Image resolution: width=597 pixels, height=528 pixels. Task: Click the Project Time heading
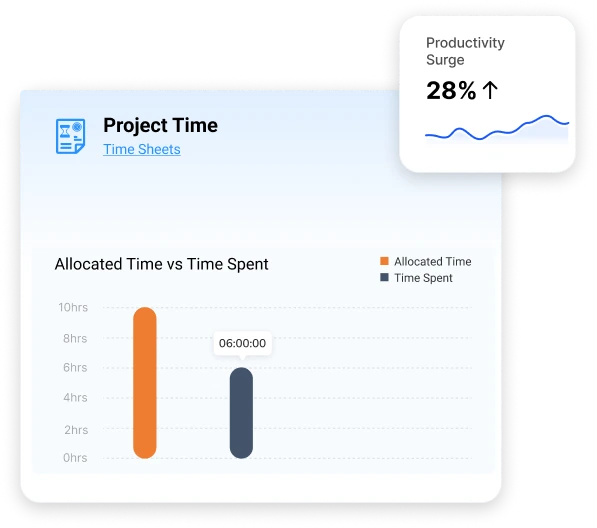[x=160, y=125]
